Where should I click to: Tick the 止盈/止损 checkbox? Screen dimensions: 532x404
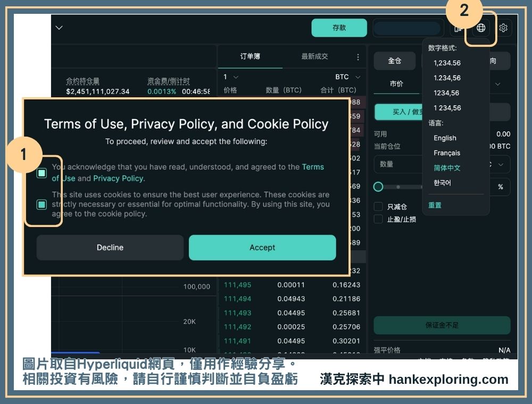pyautogui.click(x=378, y=219)
